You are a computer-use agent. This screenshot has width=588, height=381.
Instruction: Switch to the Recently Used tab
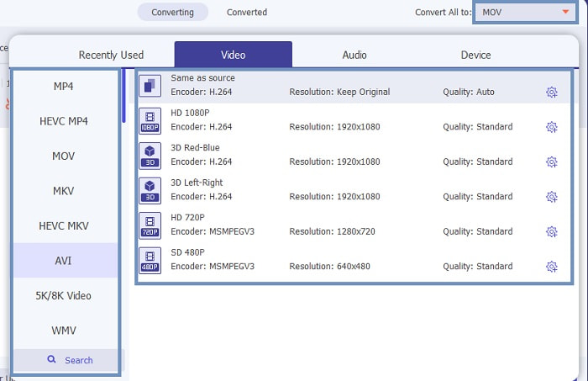111,55
